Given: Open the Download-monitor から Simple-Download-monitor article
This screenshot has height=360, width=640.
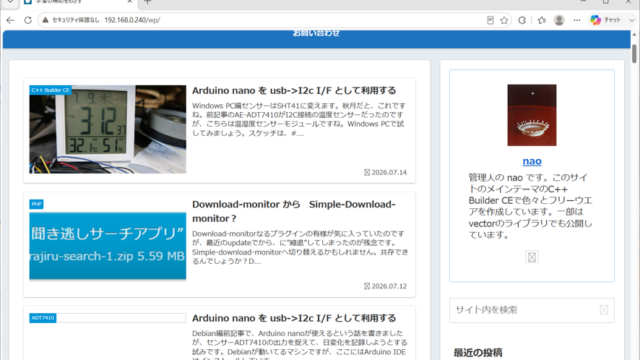Looking at the screenshot, I should click(294, 211).
